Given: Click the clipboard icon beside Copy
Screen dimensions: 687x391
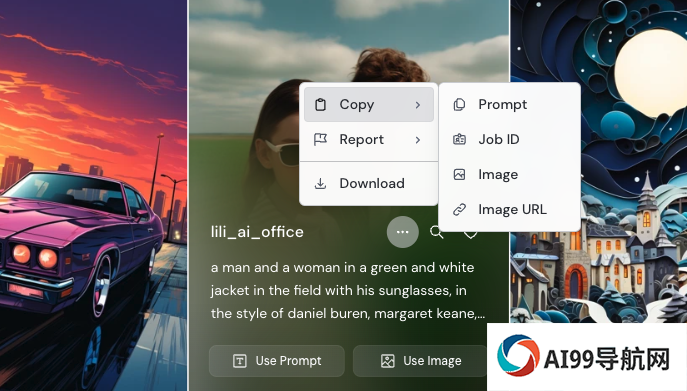Looking at the screenshot, I should click(320, 104).
